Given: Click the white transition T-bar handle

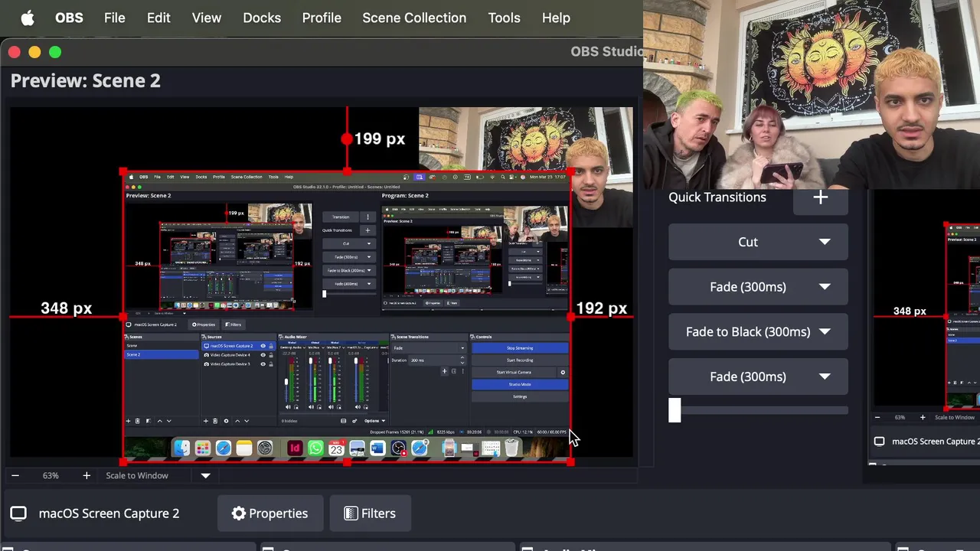Looking at the screenshot, I should [x=675, y=410].
